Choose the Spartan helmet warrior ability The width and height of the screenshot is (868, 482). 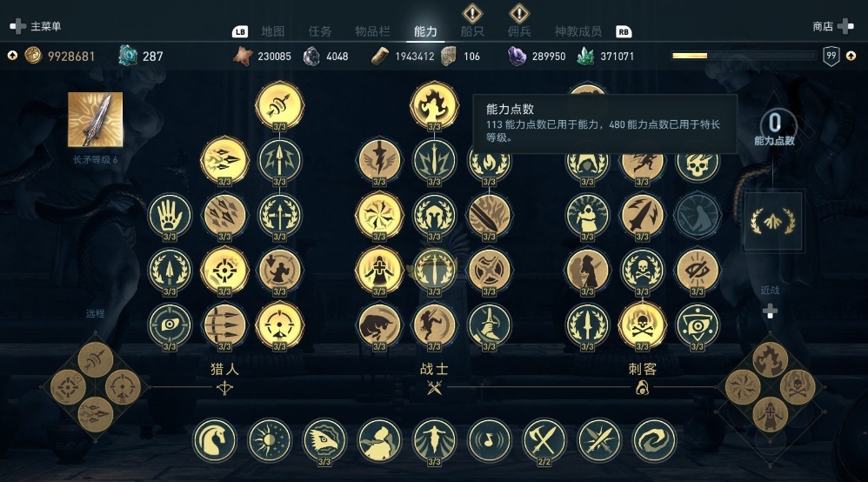pyautogui.click(x=434, y=216)
